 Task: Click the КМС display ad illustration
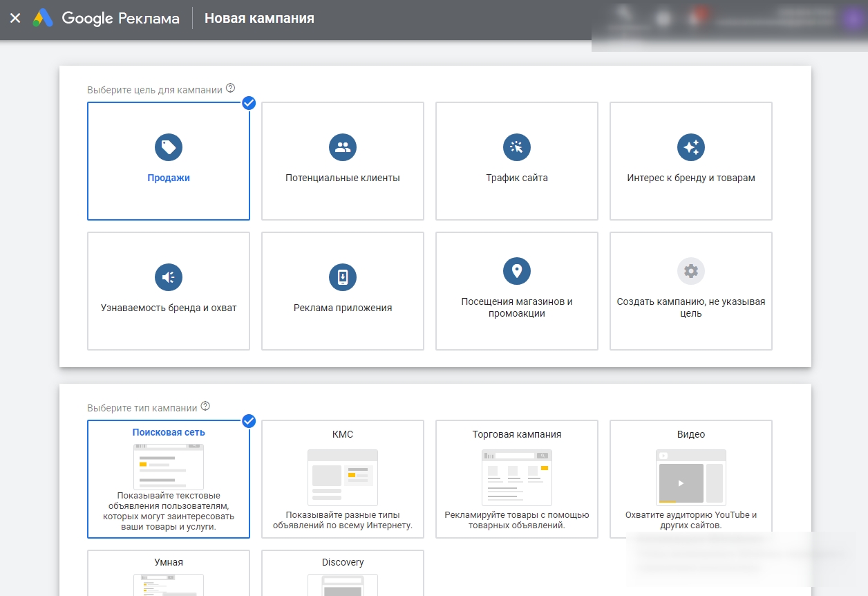pos(343,478)
